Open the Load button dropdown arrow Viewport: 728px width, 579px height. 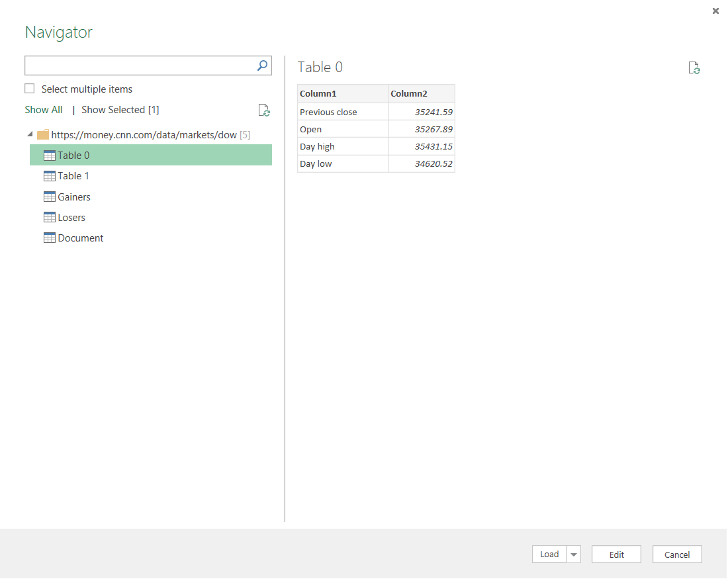coord(574,555)
